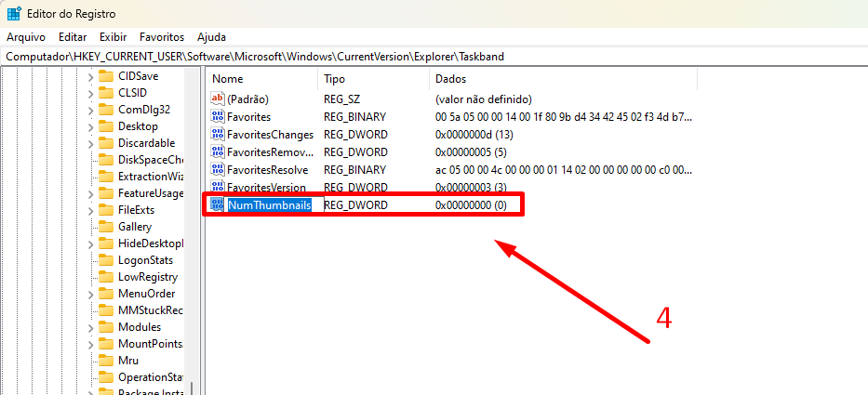This screenshot has height=395, width=868.
Task: Click the REG_SZ type cell
Action: tap(342, 99)
